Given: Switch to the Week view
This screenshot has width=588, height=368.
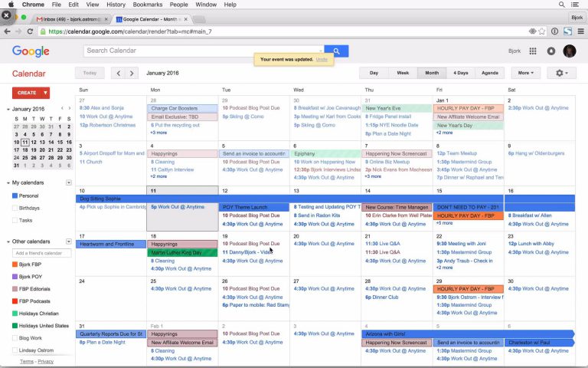Looking at the screenshot, I should pos(403,73).
